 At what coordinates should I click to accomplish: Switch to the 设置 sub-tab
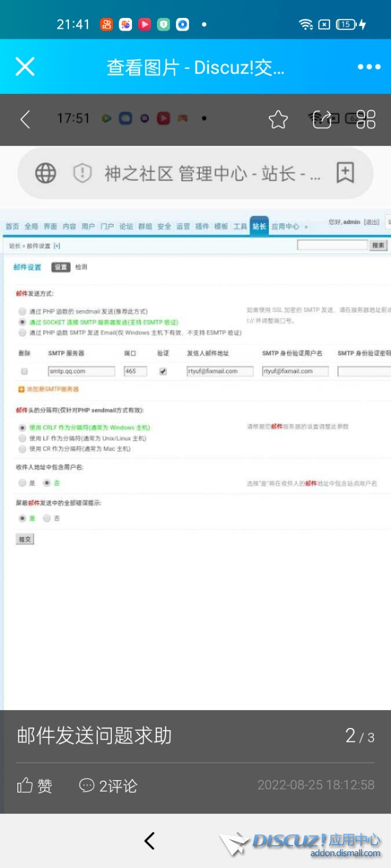[61, 267]
